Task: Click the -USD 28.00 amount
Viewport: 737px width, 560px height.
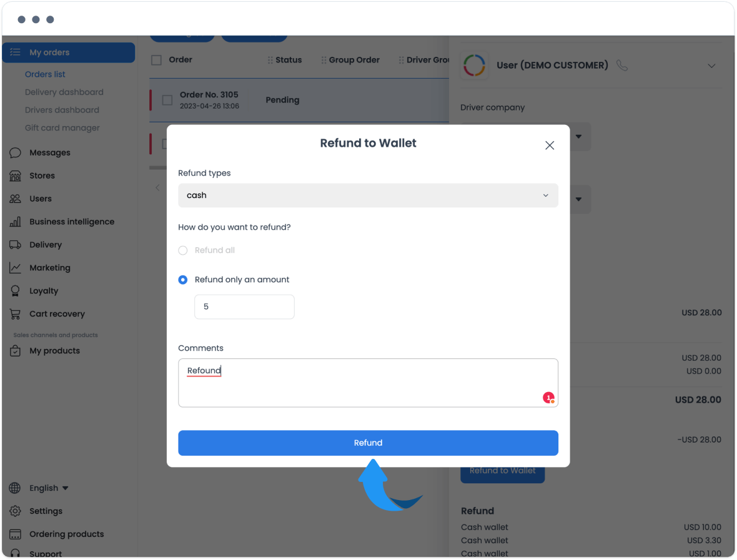Action: [x=700, y=440]
